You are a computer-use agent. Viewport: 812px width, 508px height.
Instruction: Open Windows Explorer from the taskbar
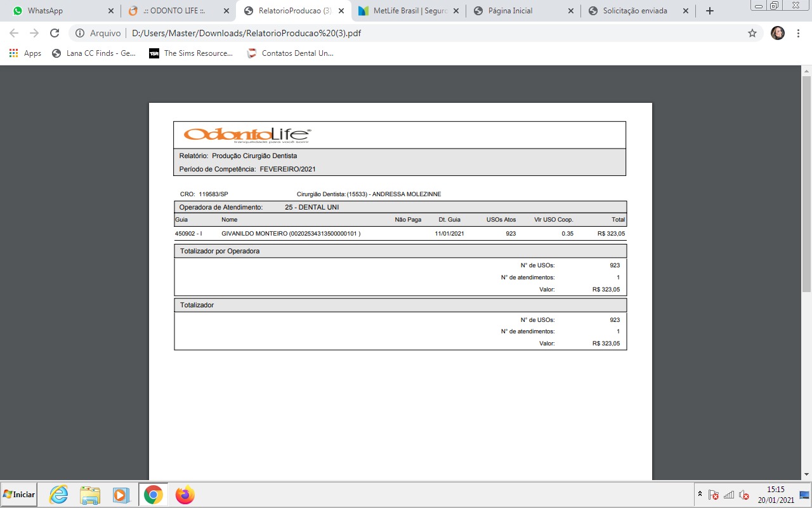point(90,495)
